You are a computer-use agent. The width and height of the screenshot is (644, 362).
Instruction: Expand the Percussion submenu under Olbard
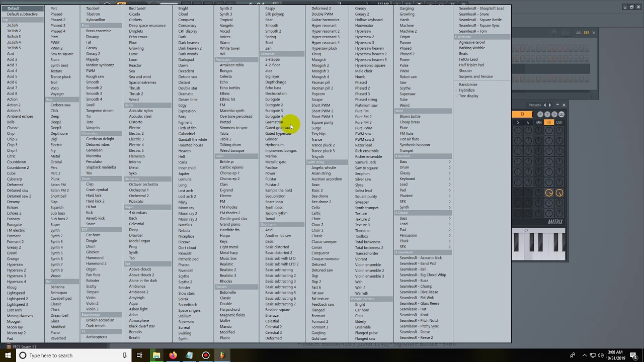425,235
